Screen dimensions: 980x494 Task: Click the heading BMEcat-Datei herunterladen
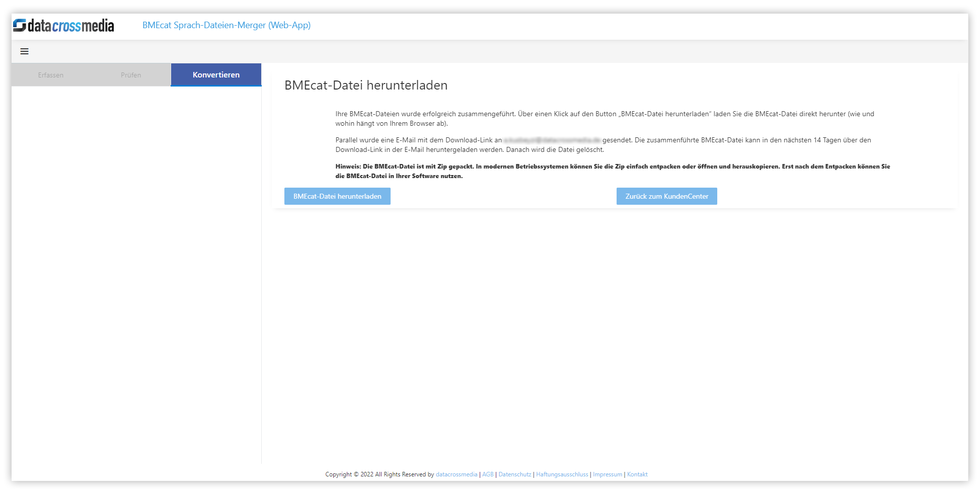[366, 86]
